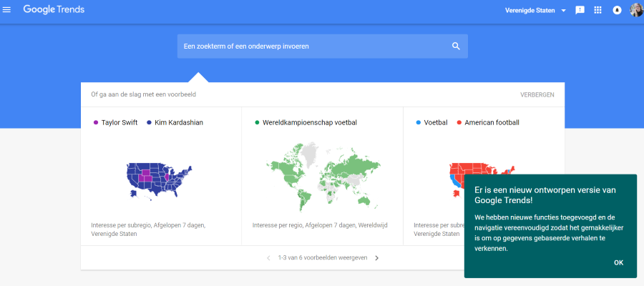This screenshot has width=644, height=286.
Task: Click the Taylor Swift US map thumbnail
Action: coord(160,179)
